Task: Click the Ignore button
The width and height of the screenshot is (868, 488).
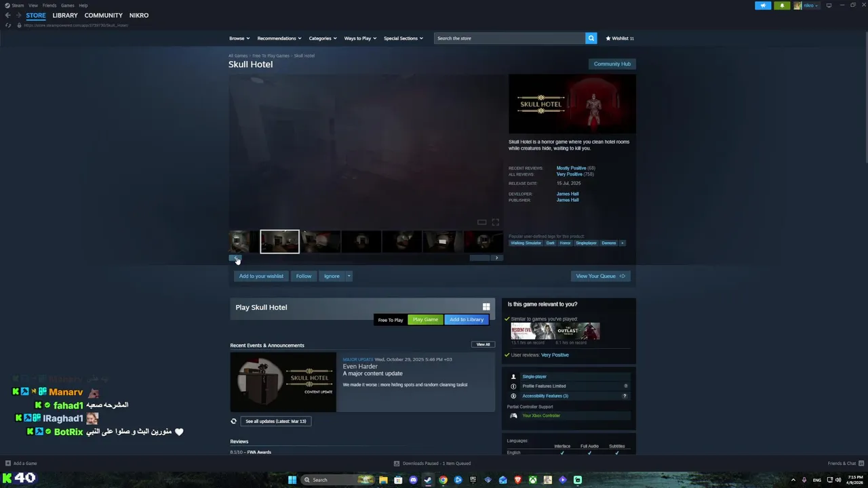Action: 332,276
